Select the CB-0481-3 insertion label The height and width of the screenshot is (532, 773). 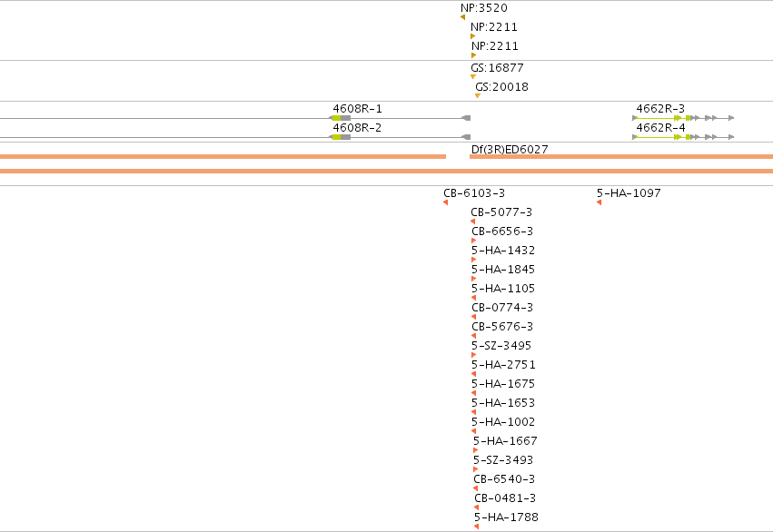(x=505, y=498)
